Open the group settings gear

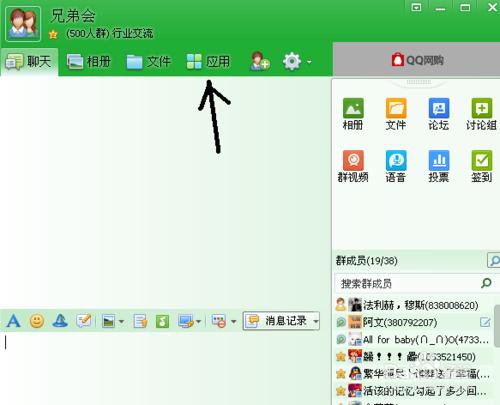pos(292,62)
